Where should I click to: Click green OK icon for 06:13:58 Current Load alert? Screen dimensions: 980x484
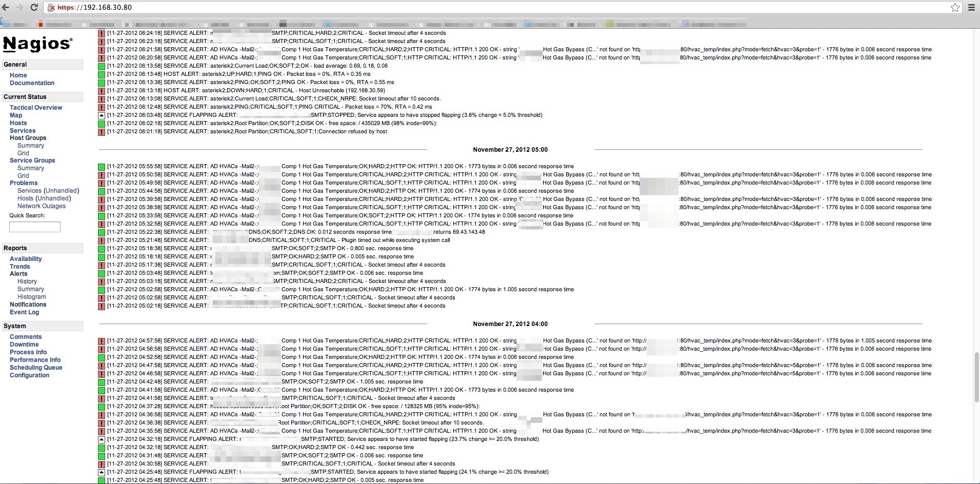tap(102, 66)
